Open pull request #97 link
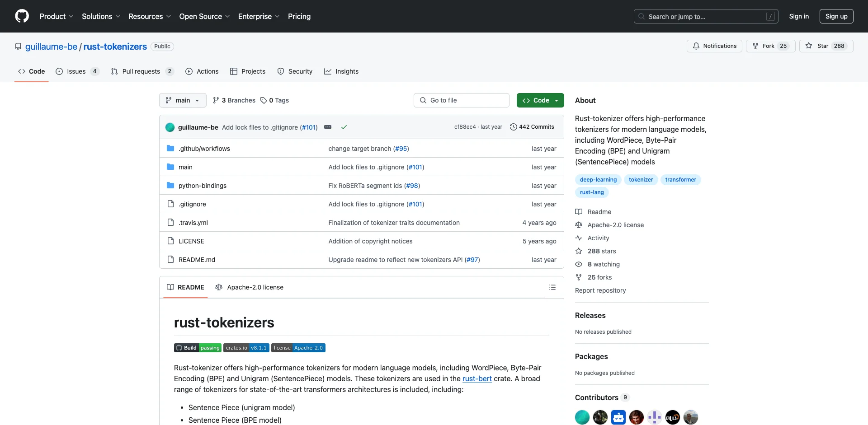Screen dimensions: 868x425 [472, 260]
